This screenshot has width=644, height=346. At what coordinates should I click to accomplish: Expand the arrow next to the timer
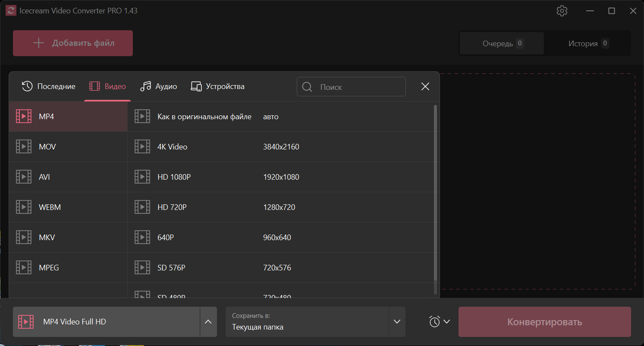click(x=446, y=322)
